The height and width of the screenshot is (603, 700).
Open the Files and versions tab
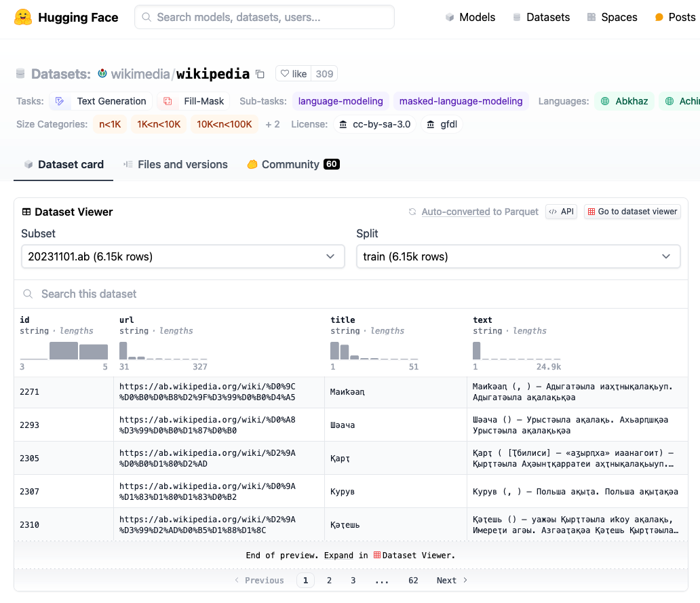click(176, 165)
